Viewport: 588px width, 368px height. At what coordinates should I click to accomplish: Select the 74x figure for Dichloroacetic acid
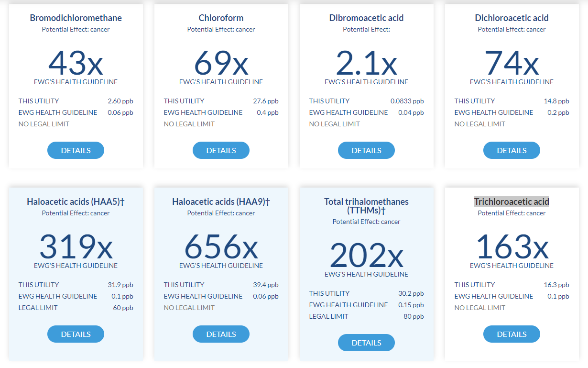(512, 63)
